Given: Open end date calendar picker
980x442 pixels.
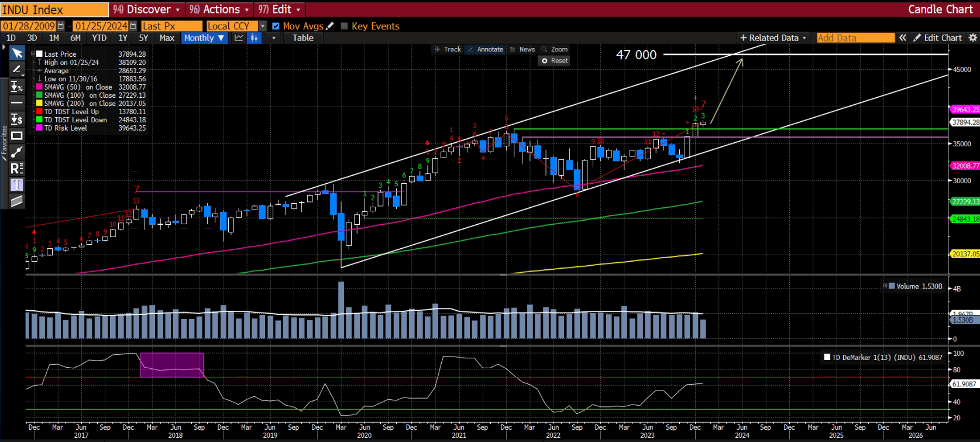Looking at the screenshot, I should tap(133, 26).
